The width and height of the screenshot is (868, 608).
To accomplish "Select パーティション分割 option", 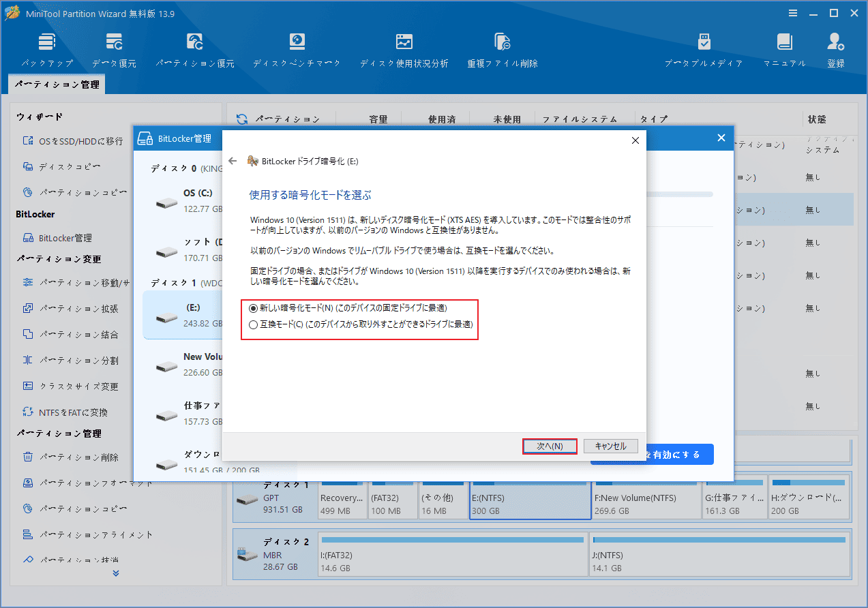I will [x=71, y=361].
